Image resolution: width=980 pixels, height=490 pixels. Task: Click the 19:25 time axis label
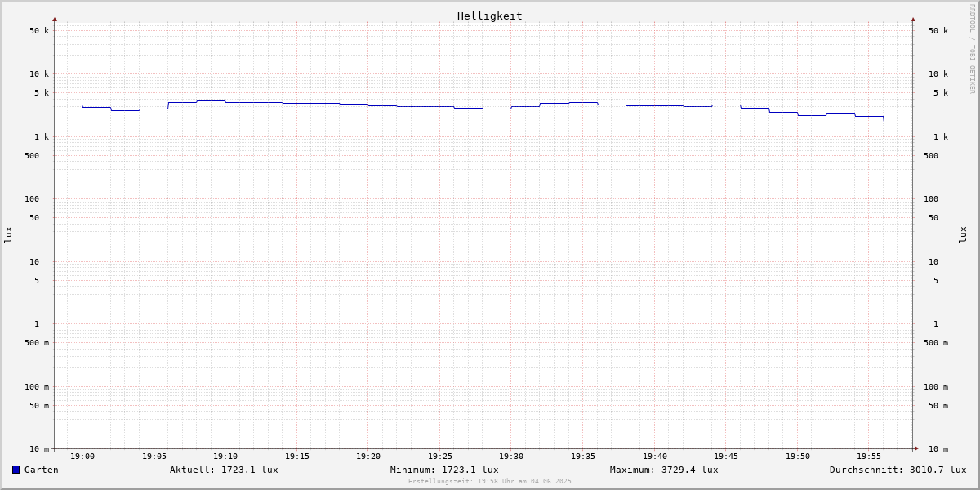tap(440, 457)
